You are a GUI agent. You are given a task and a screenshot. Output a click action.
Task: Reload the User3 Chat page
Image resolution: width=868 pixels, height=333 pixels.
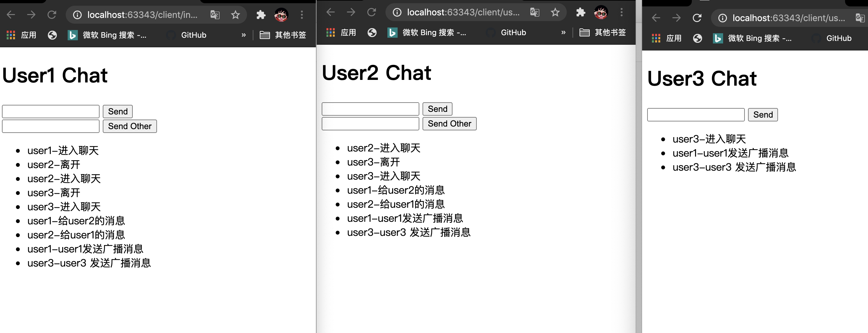tap(697, 18)
